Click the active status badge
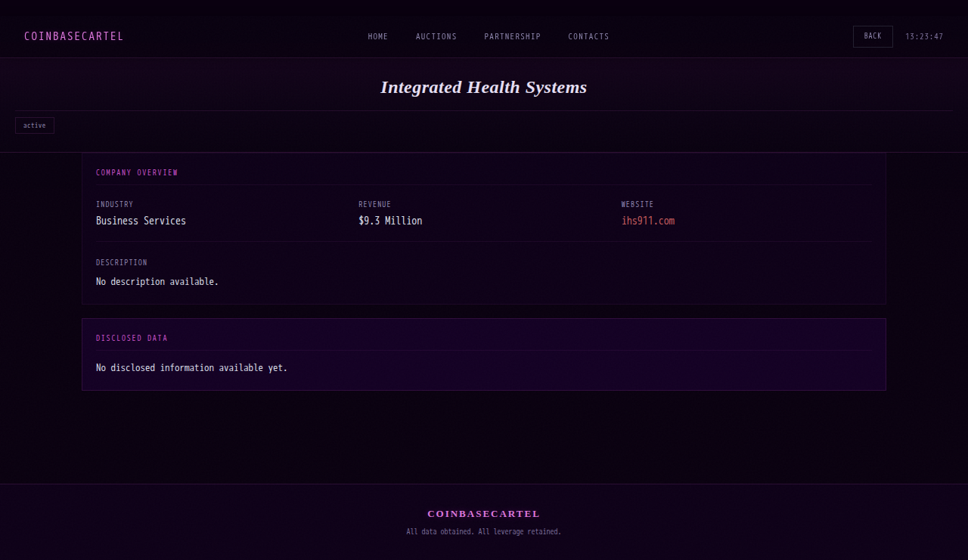The image size is (968, 560). (x=35, y=125)
